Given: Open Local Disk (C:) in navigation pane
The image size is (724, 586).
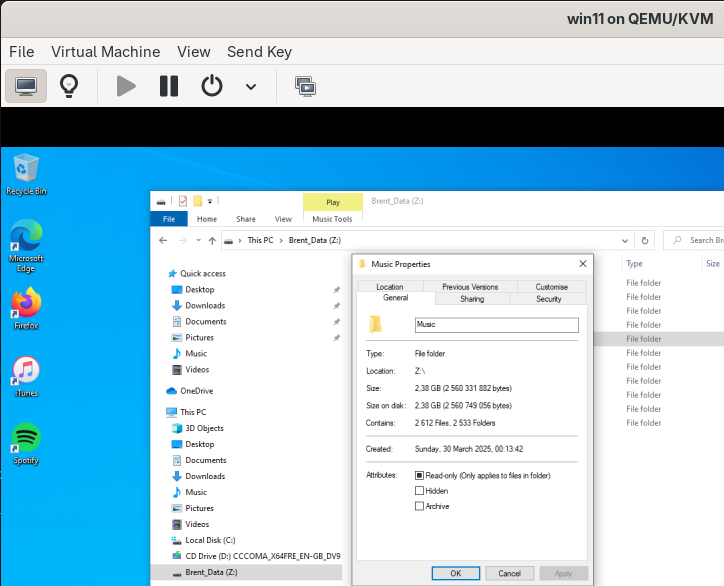Looking at the screenshot, I should coord(204,540).
